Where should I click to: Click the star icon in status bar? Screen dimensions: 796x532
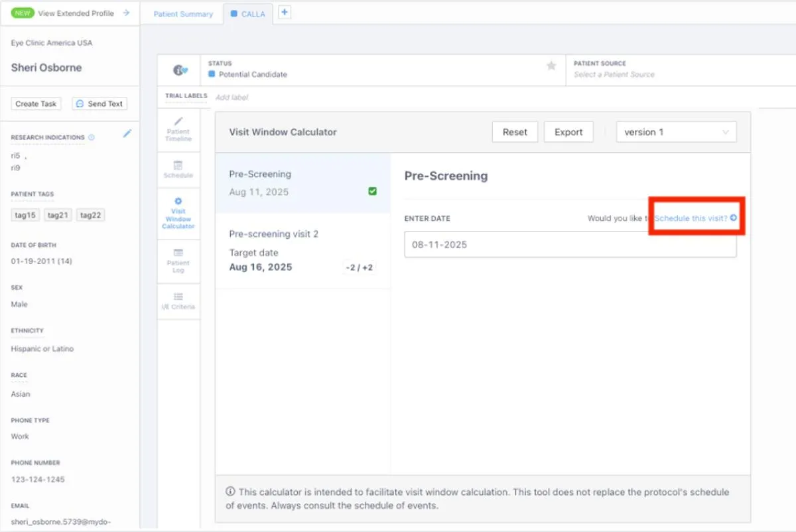click(551, 66)
